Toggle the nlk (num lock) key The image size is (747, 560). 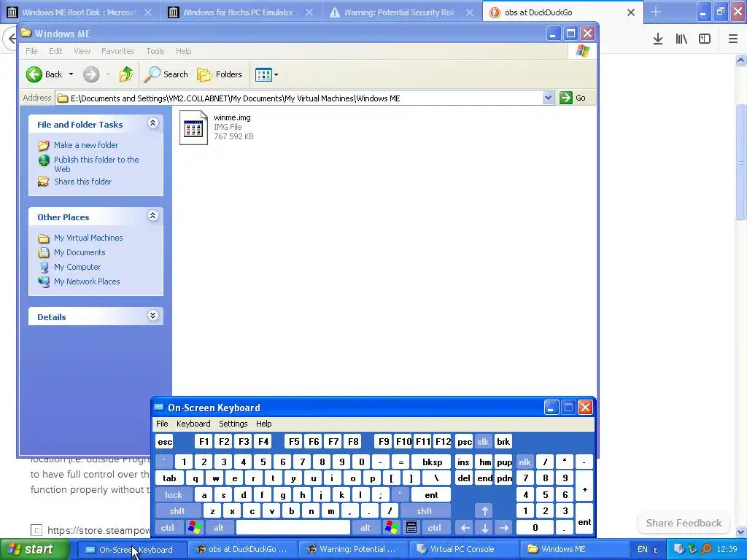[x=525, y=462]
